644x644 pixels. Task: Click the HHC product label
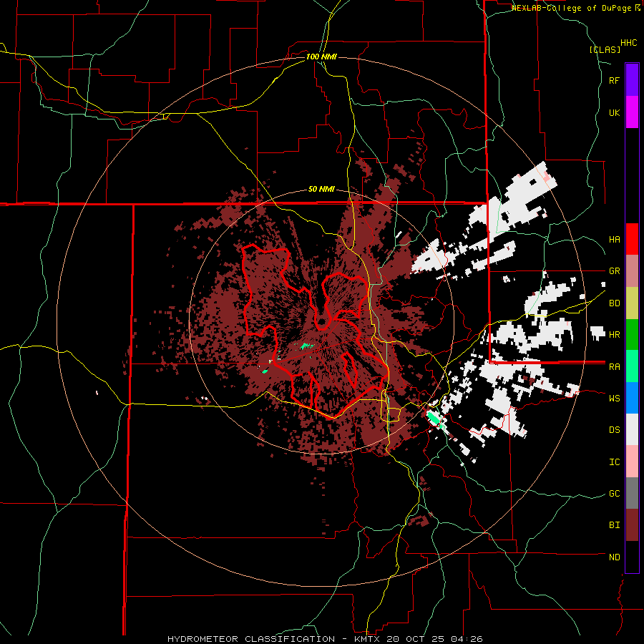629,43
